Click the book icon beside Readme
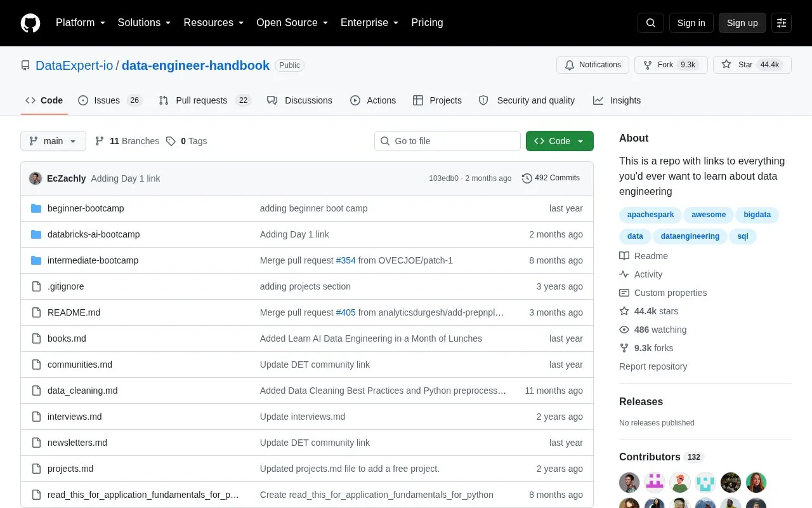Screen dimensions: 812x508 pyautogui.click(x=624, y=256)
